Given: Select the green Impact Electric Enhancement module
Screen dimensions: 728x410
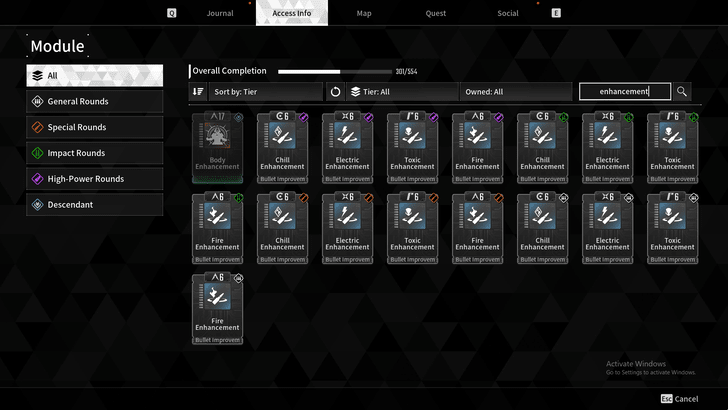Looking at the screenshot, I should click(607, 148).
